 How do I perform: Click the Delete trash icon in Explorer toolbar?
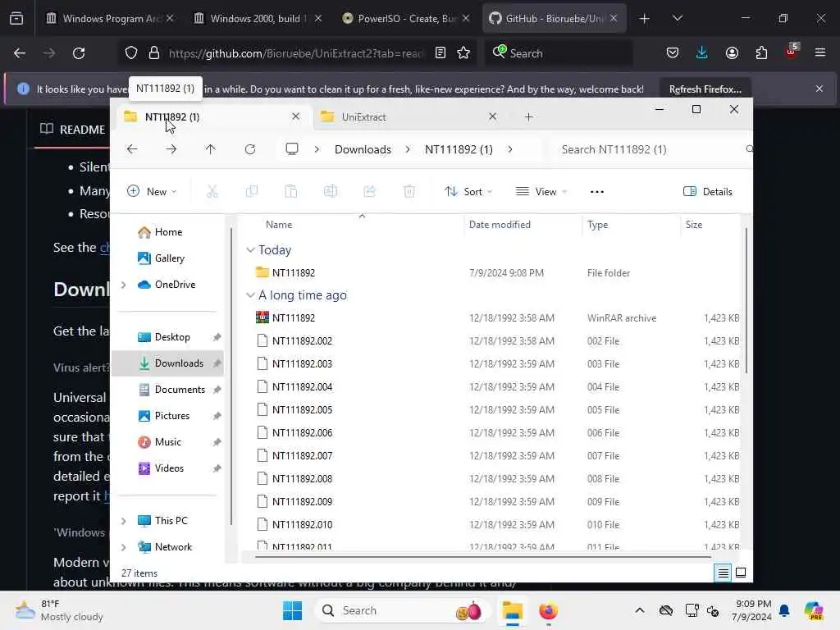coord(409,192)
